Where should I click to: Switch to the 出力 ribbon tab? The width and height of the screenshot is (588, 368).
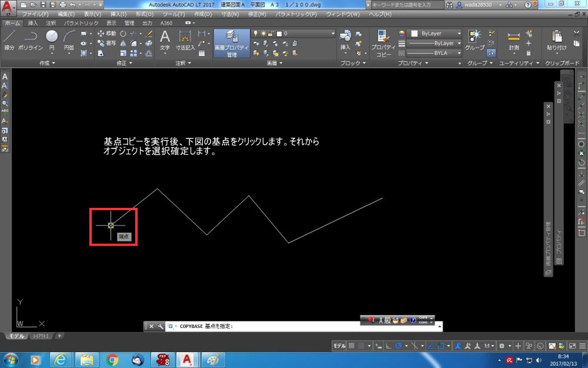[x=148, y=23]
